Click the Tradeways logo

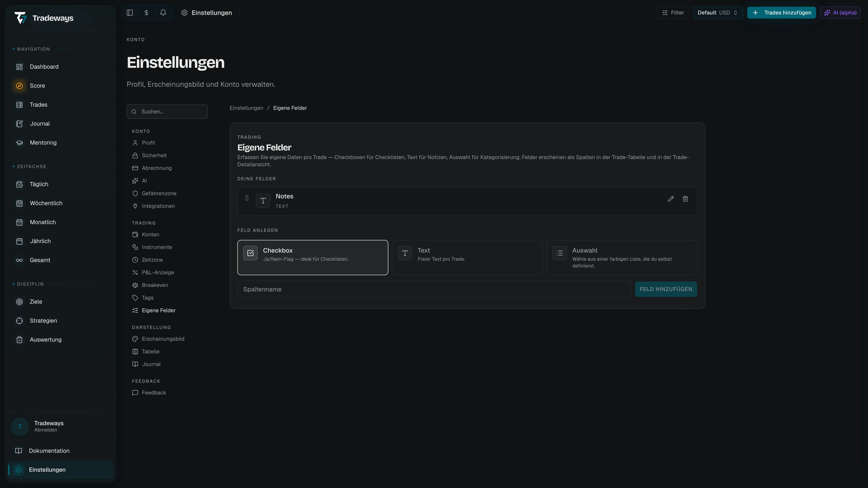pyautogui.click(x=44, y=18)
